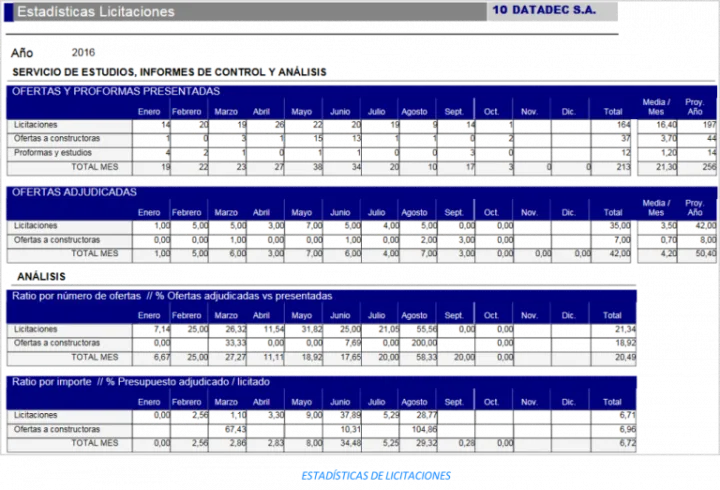Select Marzo ratio value 26,32
The width and height of the screenshot is (720, 490).
pos(236,329)
